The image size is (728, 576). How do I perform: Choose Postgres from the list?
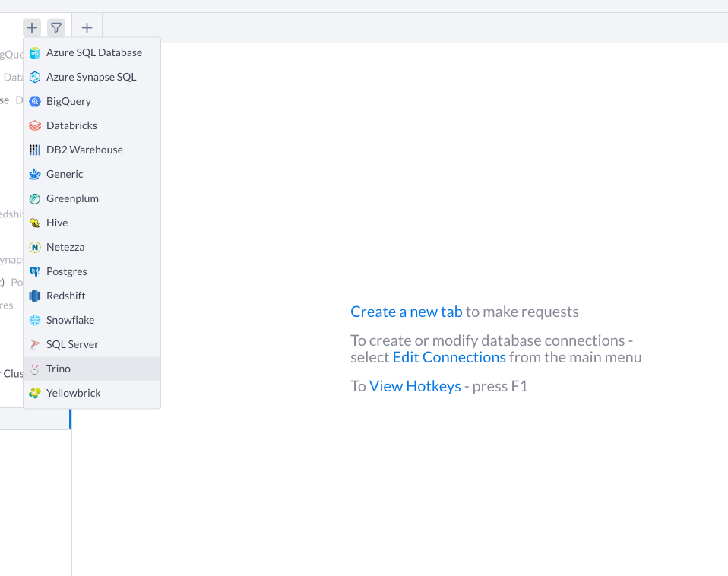tap(92, 271)
